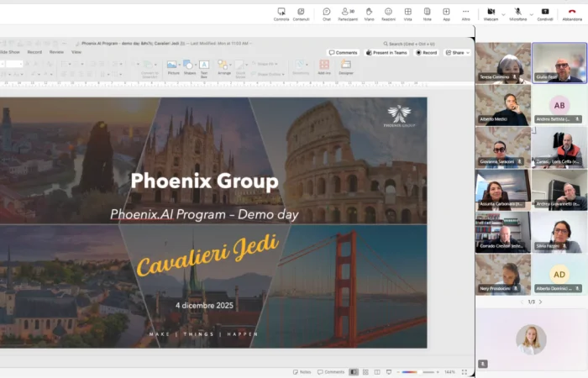Viewport: 588px width, 378px height.
Task: Raise hand with the Mano icon
Action: click(x=368, y=13)
